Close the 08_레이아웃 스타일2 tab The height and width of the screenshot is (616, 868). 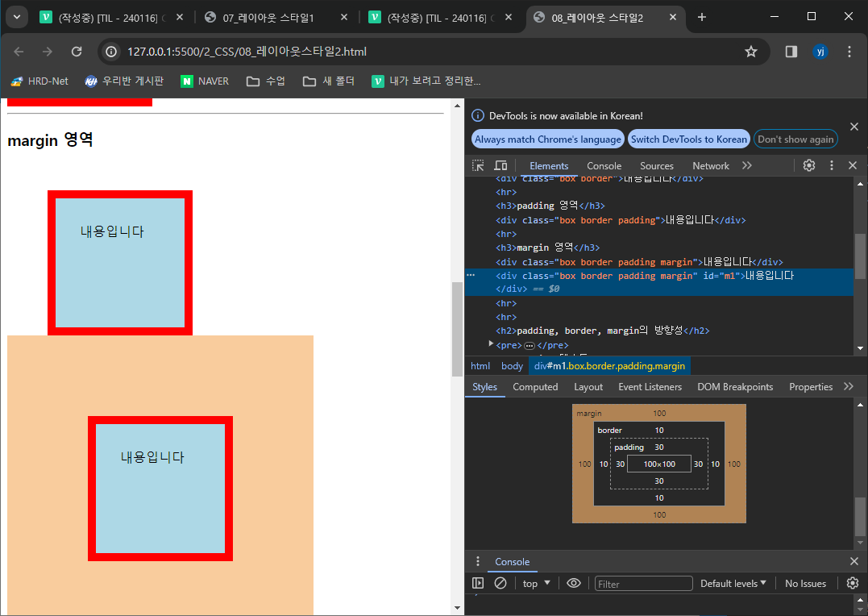[673, 17]
